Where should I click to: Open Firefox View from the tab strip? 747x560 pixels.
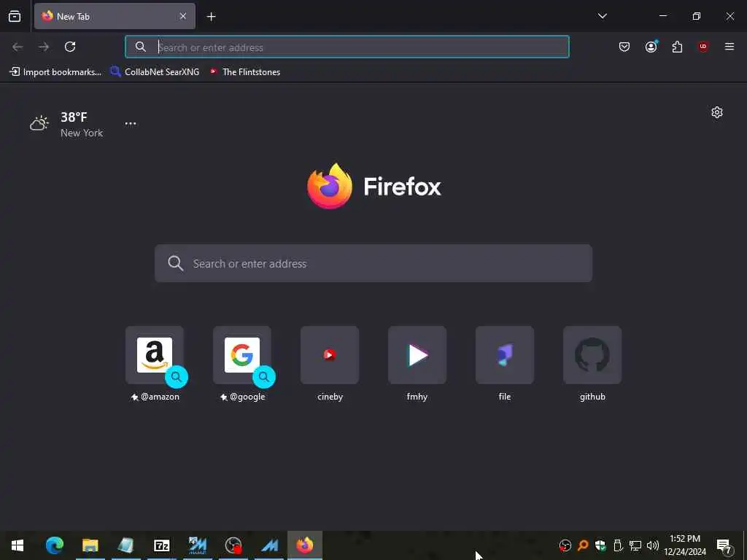15,16
